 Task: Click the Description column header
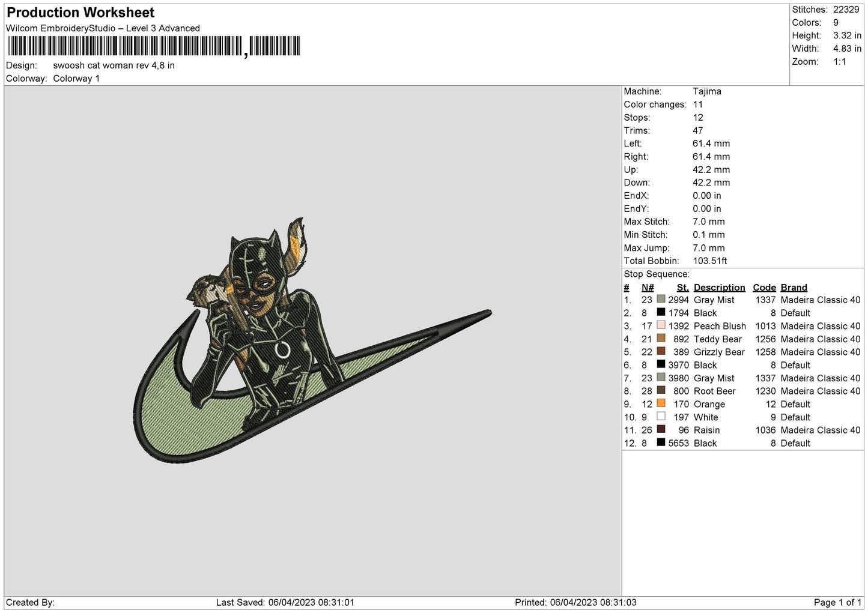[719, 288]
